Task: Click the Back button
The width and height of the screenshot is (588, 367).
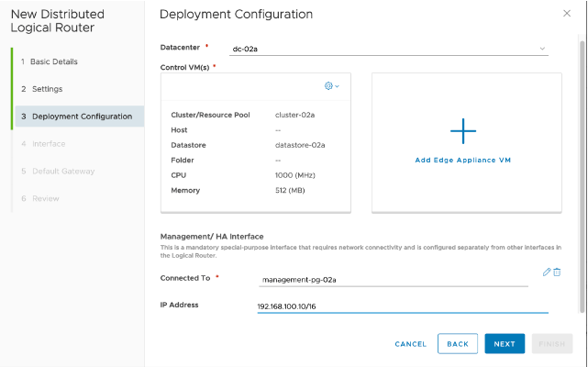Action: pos(458,344)
